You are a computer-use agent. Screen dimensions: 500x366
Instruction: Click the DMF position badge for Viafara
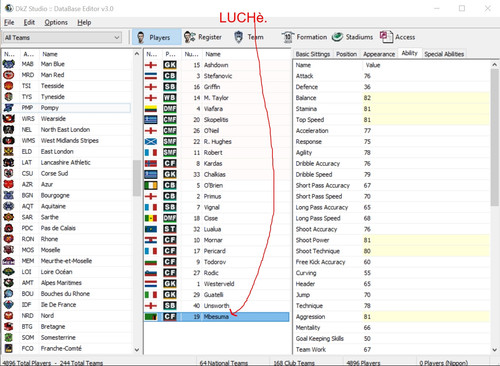(170, 109)
